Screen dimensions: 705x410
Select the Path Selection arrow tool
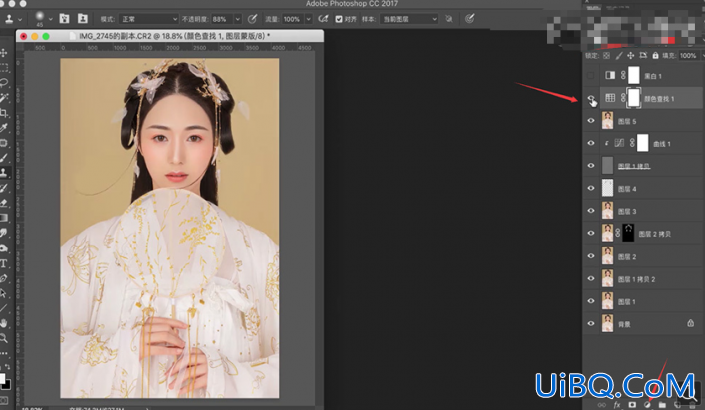point(4,293)
